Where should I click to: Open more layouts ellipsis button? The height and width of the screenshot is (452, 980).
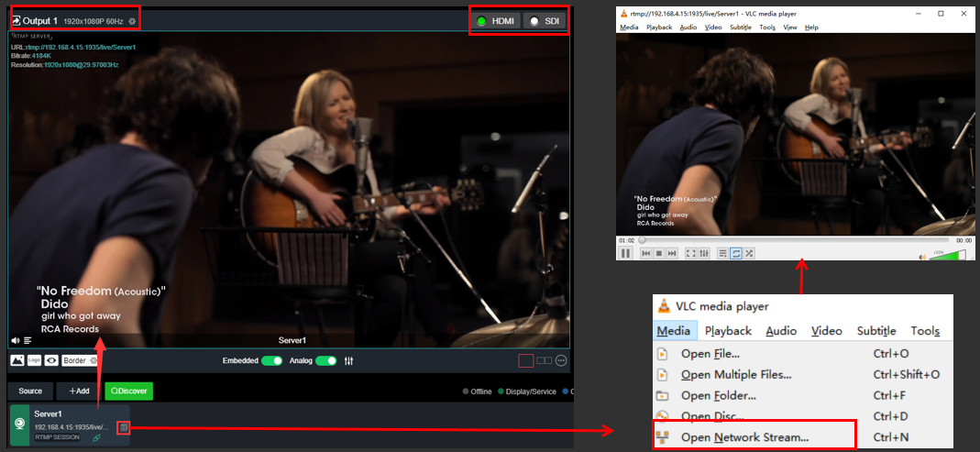[x=561, y=360]
